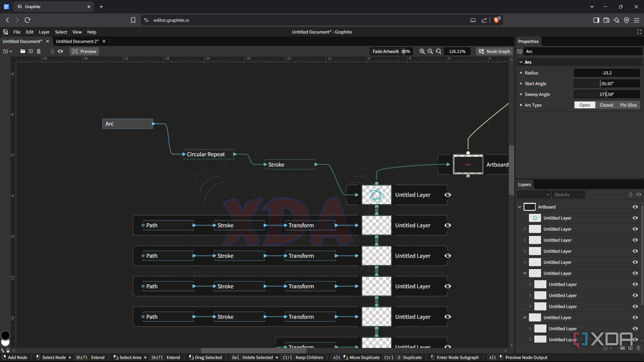Click the zoom out magnifier icon

430,51
